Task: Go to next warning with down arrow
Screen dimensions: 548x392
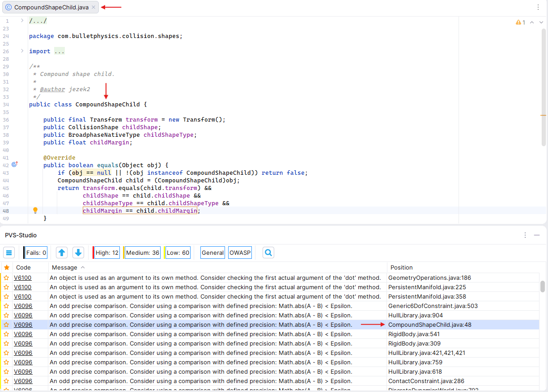Action: click(78, 253)
